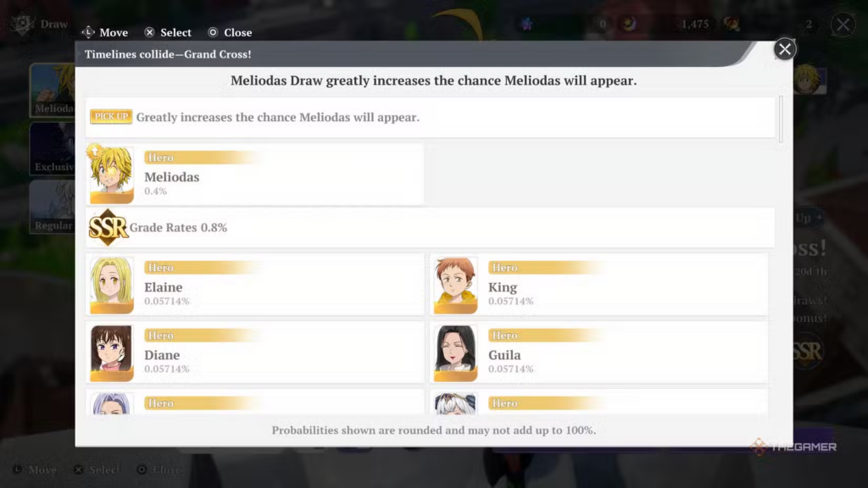868x488 pixels.
Task: Click Diane's hero portrait icon
Action: (x=112, y=352)
